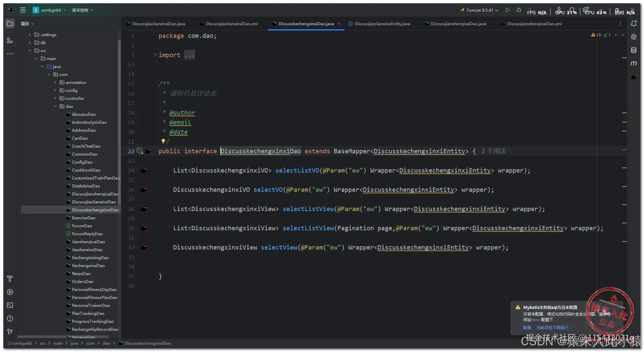Switch to DiscussjiaolianxinxiDao.xml tab
Image resolution: width=644 pixels, height=352 pixels.
[229, 24]
